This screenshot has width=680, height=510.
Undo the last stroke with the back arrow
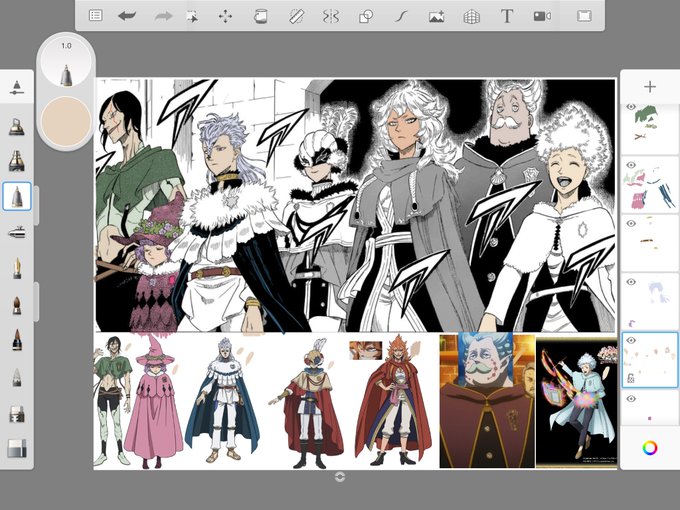(x=127, y=16)
